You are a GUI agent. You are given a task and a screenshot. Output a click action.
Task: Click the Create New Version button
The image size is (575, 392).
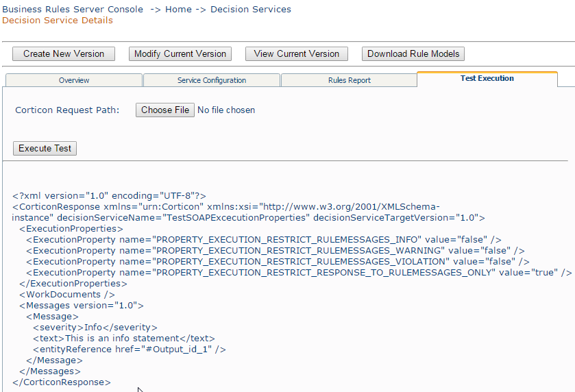point(64,54)
